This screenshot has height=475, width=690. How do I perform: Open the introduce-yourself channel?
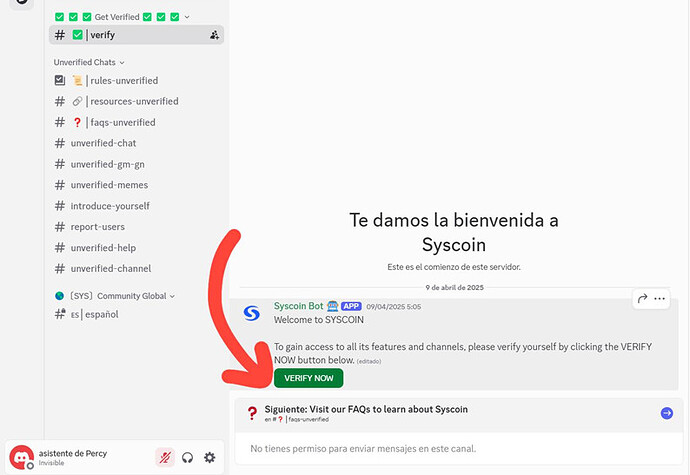point(136,206)
